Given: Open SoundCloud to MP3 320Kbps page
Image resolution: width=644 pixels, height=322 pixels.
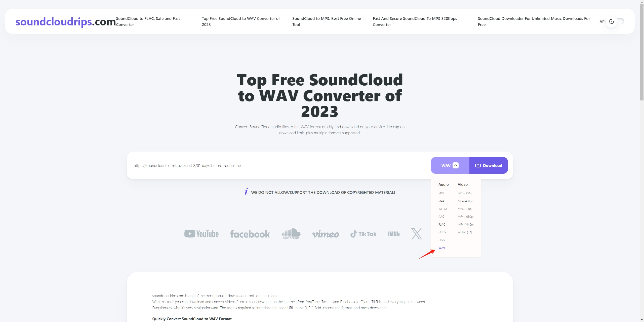Looking at the screenshot, I should (x=415, y=21).
